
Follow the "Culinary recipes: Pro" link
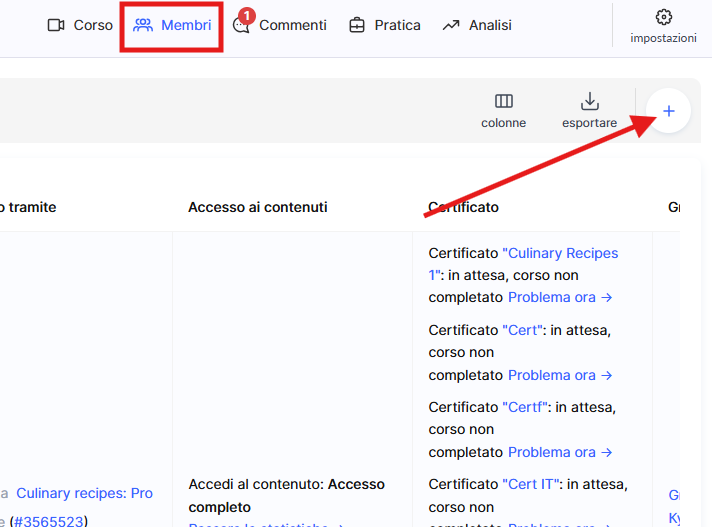click(85, 493)
